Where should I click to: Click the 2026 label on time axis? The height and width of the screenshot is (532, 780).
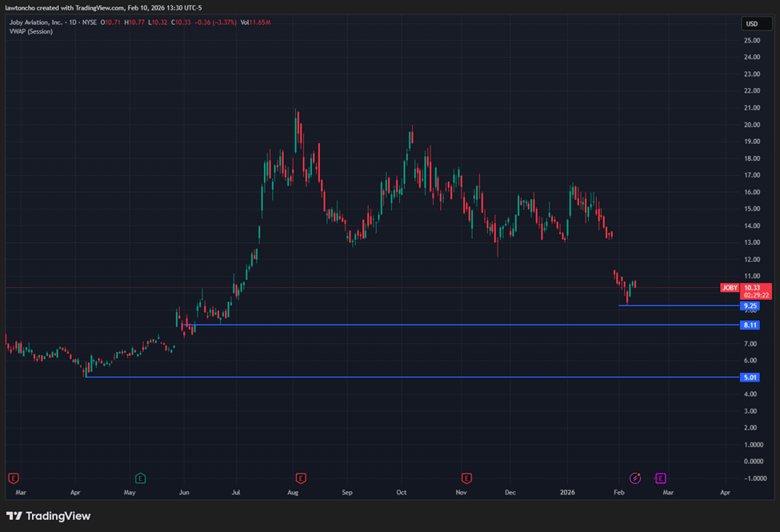(x=568, y=493)
